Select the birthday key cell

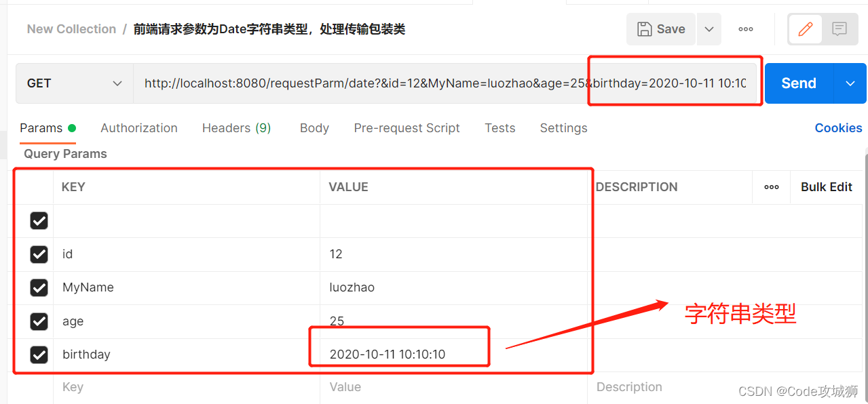(x=187, y=355)
